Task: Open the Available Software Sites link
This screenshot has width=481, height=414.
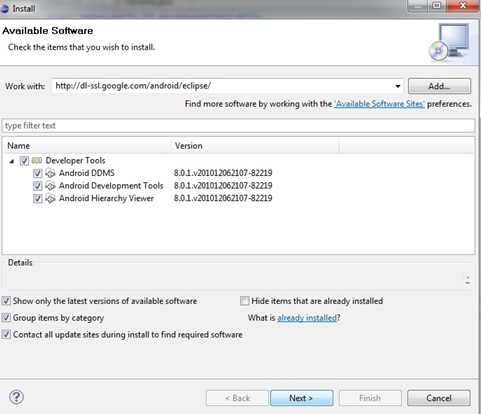Action: pyautogui.click(x=379, y=104)
